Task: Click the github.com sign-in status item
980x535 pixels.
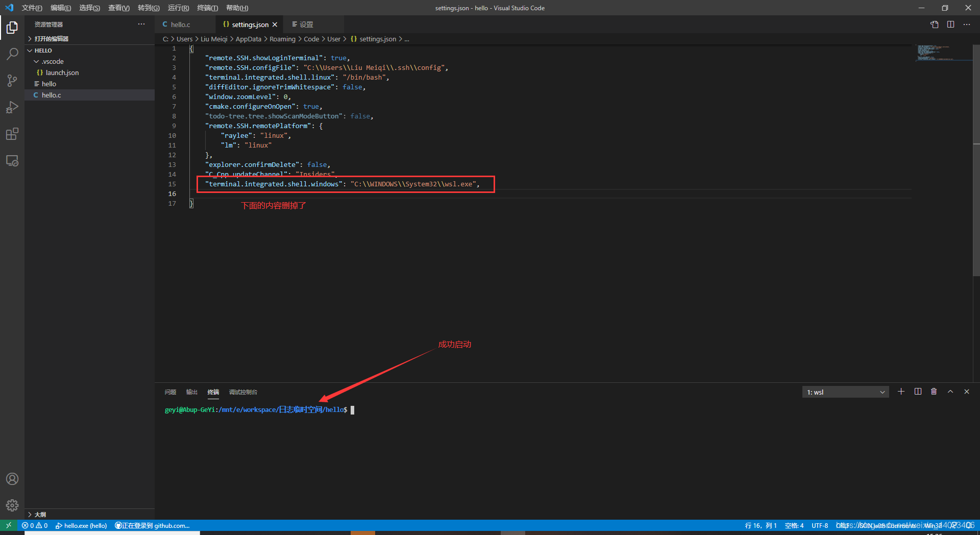Action: coord(152,525)
